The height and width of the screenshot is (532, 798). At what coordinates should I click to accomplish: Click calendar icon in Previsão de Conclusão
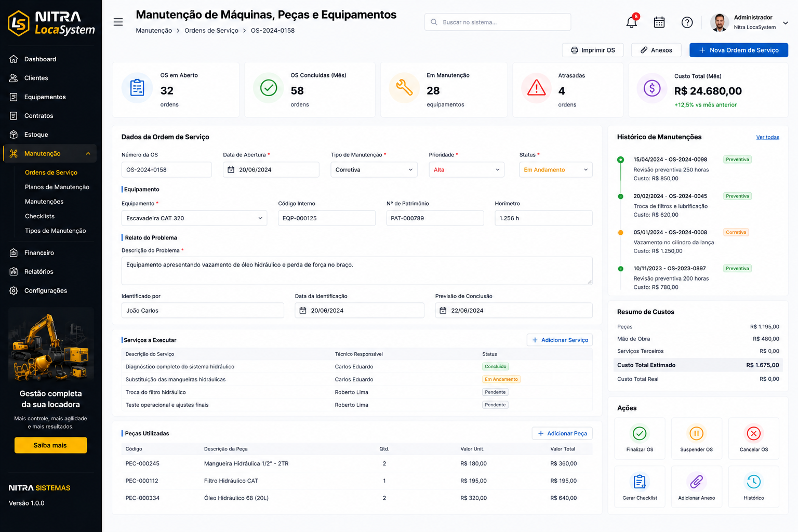[443, 311]
